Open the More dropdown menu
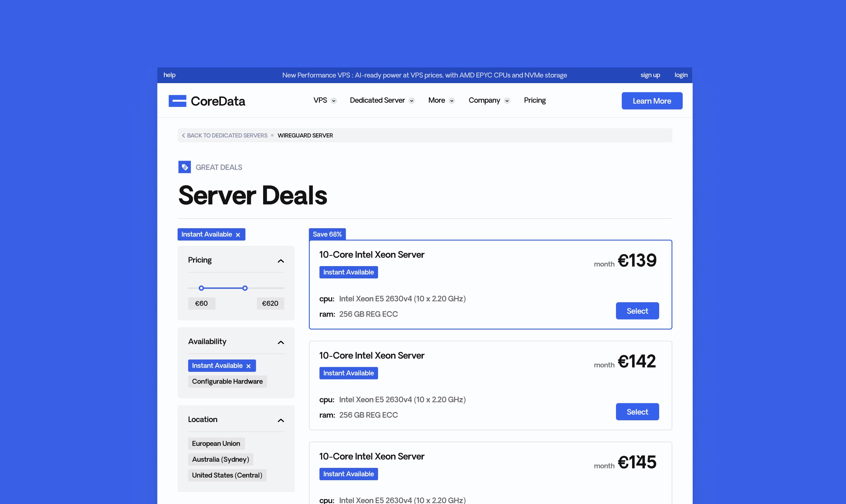This screenshot has height=504, width=846. point(441,100)
